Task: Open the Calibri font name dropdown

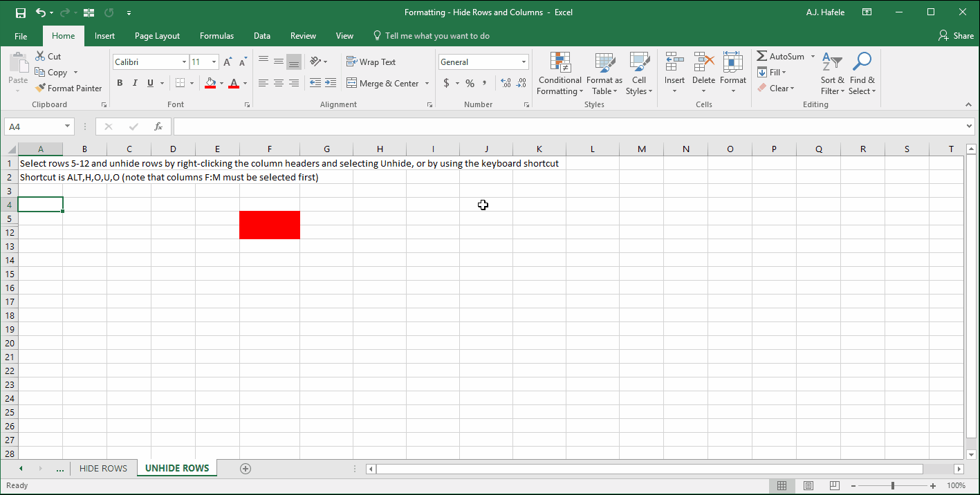Action: [x=184, y=62]
